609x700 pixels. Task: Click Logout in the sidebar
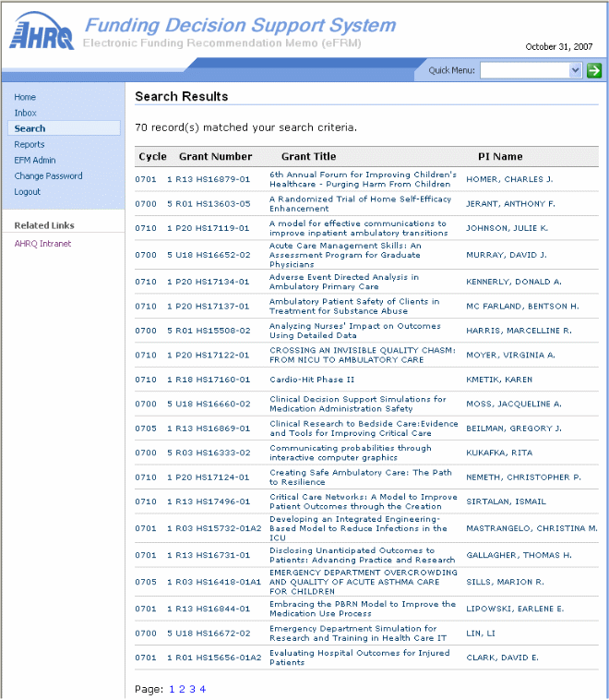27,191
